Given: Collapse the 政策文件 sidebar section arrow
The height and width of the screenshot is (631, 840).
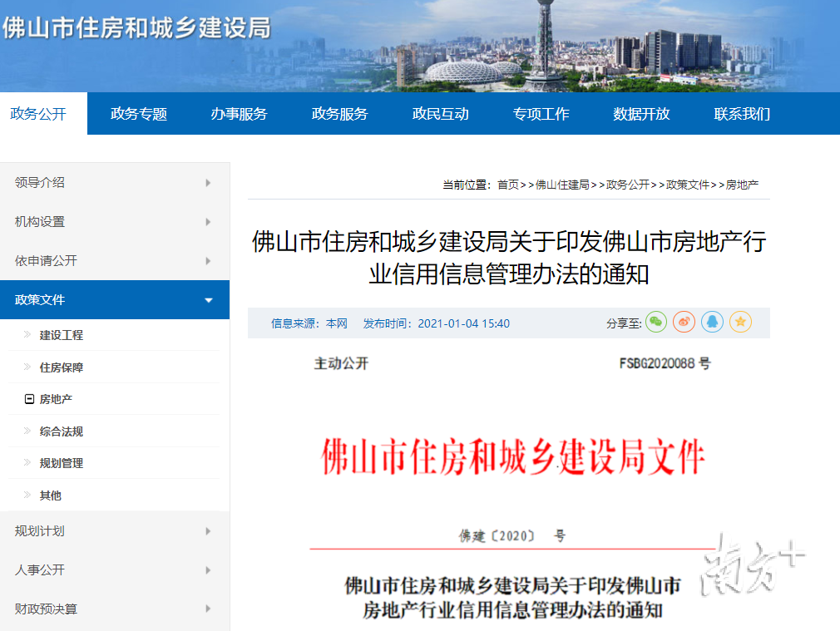Looking at the screenshot, I should 209,300.
